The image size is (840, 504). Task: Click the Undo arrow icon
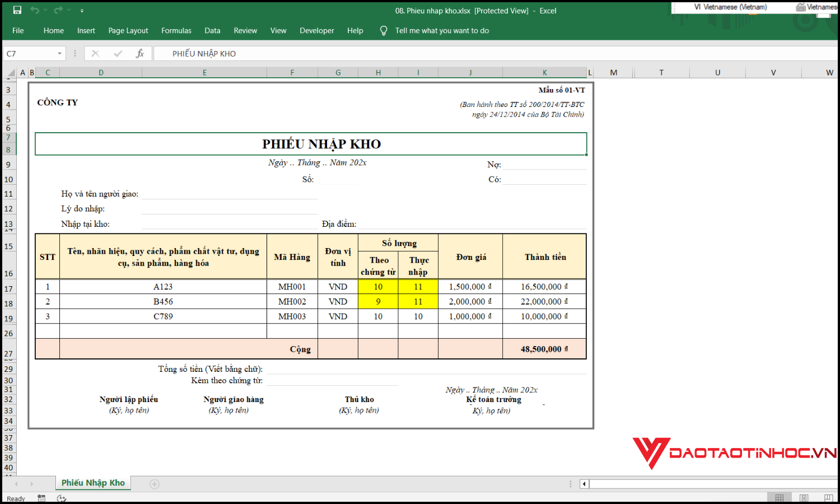tap(35, 10)
